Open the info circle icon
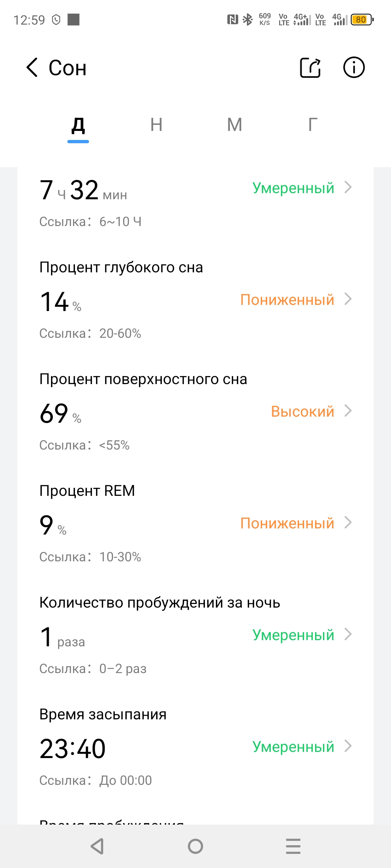Viewport: 391px width, 868px height. coord(354,68)
